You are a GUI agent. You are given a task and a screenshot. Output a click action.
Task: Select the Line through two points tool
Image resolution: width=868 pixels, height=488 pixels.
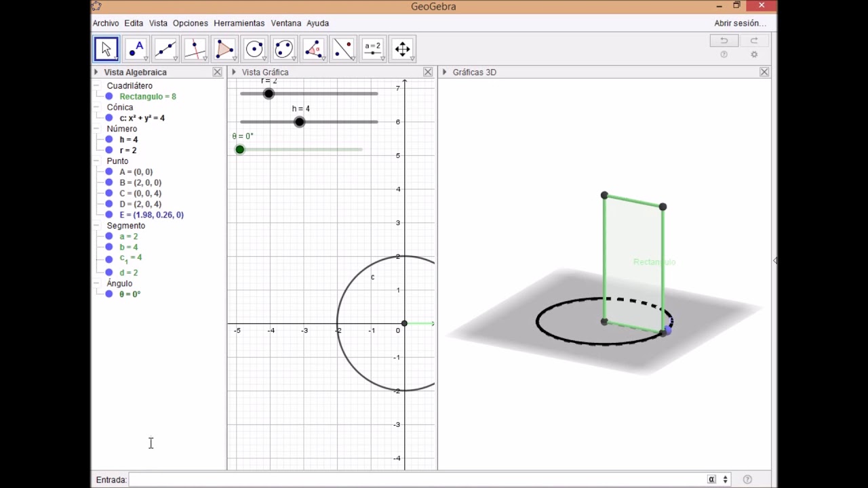pos(165,49)
